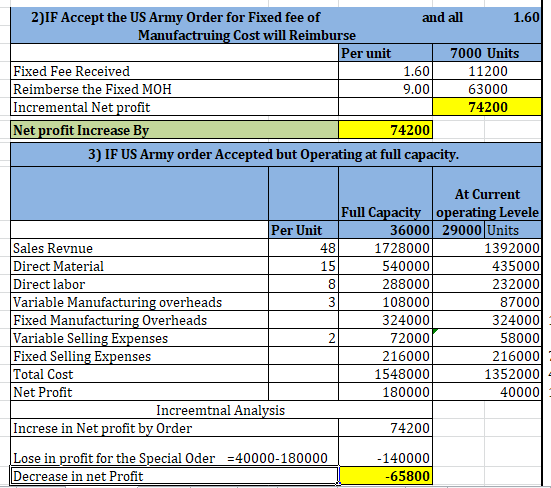
Task: Select the 'Direct Material' row label
Action: 140,266
